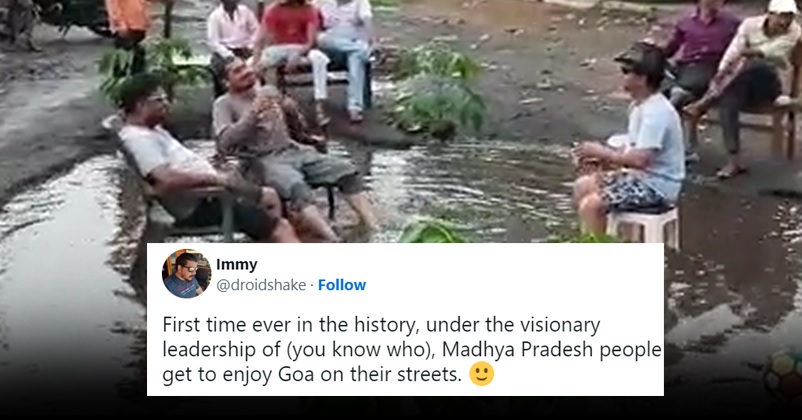This screenshot has height=420, width=802.
Task: Click the leafy plant in the puddle center
Action: [x=436, y=92]
